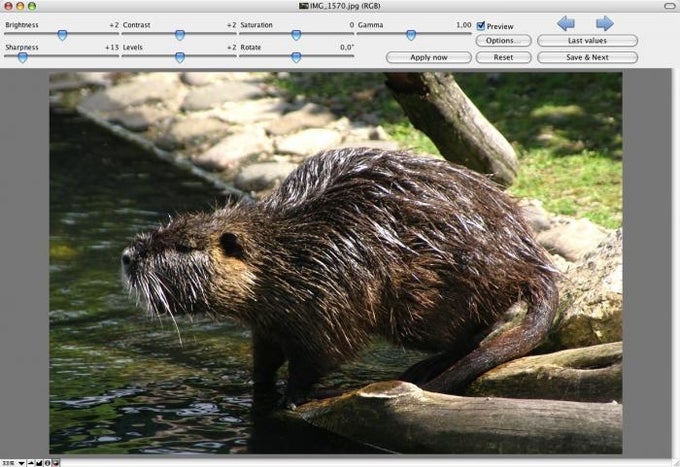The height and width of the screenshot is (467, 680).
Task: Click the Saturation slider handle
Action: pos(296,35)
